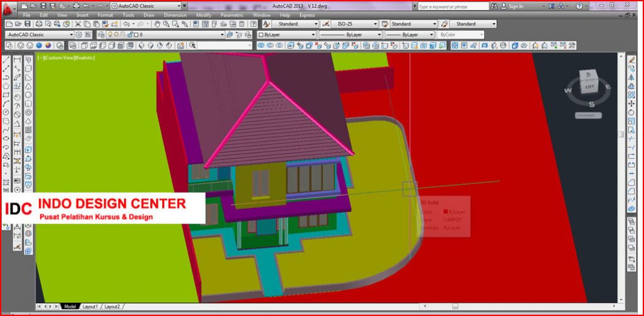Select the Ellipse tool in Draw toolbar
Image resolution: width=644 pixels, height=316 pixels.
tap(6, 138)
